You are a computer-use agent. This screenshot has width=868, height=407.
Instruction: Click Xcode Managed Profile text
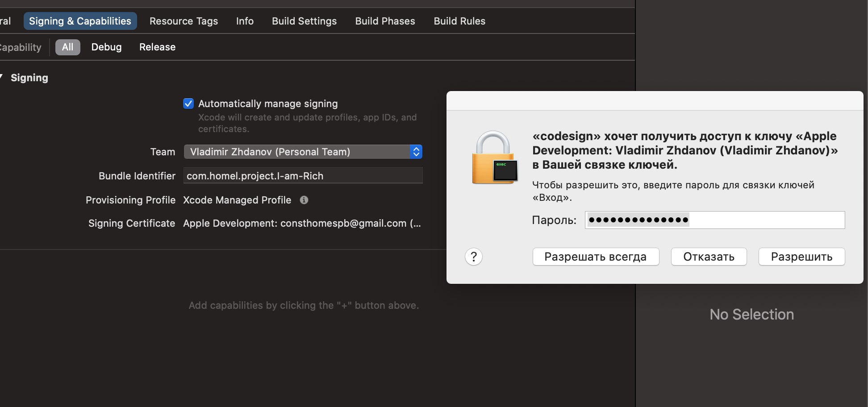[237, 200]
